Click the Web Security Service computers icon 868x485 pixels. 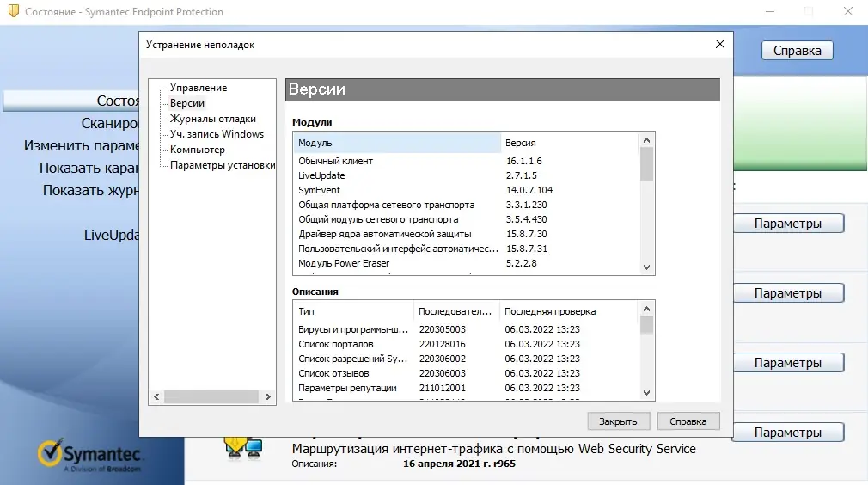pos(243,447)
